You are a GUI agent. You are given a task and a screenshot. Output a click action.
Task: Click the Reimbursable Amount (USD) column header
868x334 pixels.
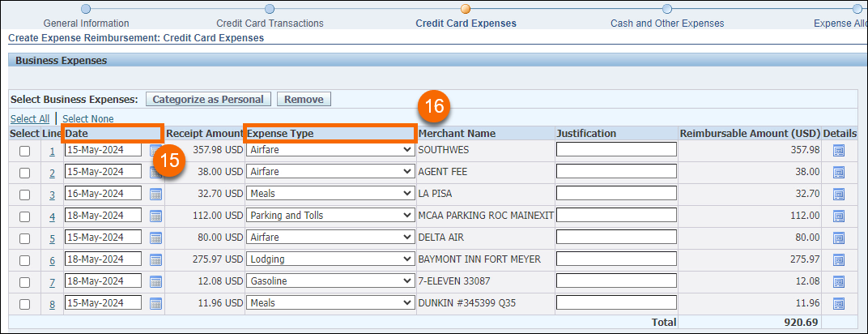750,134
